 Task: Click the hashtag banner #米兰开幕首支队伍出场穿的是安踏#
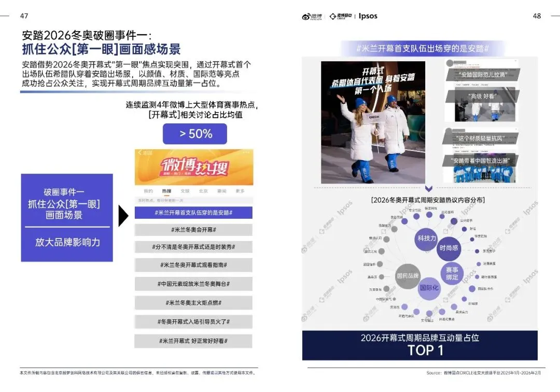coord(423,49)
